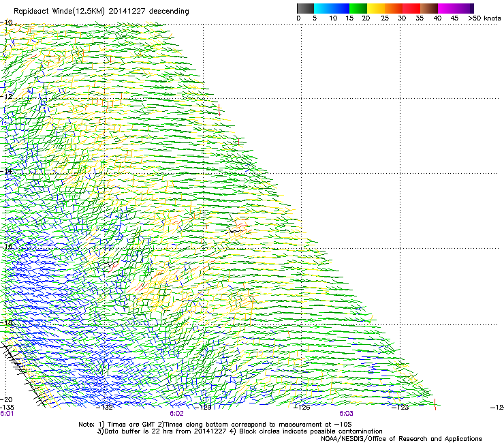Click the yellow 20-25 knots legend swatch
Viewport: 504px width, 443px height.
coord(376,8)
